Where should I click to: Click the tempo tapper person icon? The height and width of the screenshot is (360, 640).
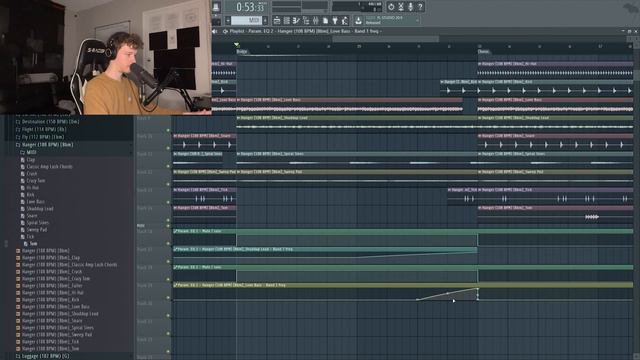[345, 20]
